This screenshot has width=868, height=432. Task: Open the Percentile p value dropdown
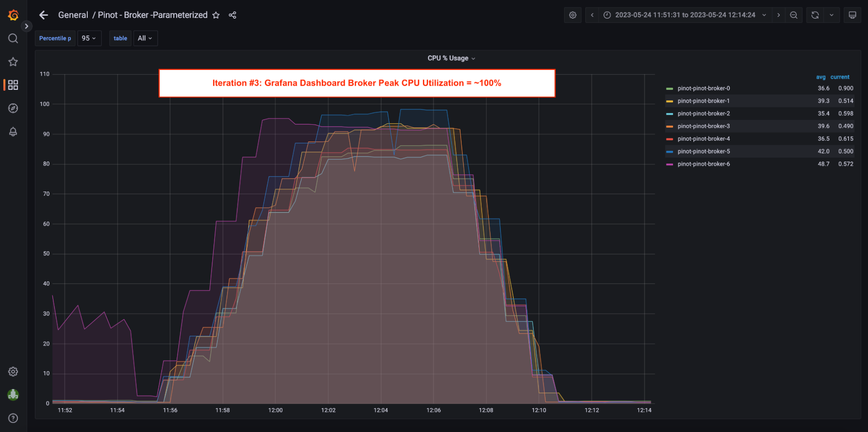click(89, 38)
